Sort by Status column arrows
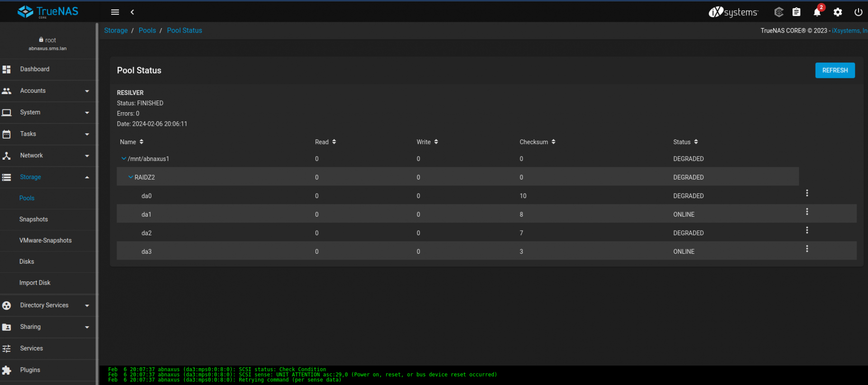Screen dimensions: 868x385 tap(696, 142)
